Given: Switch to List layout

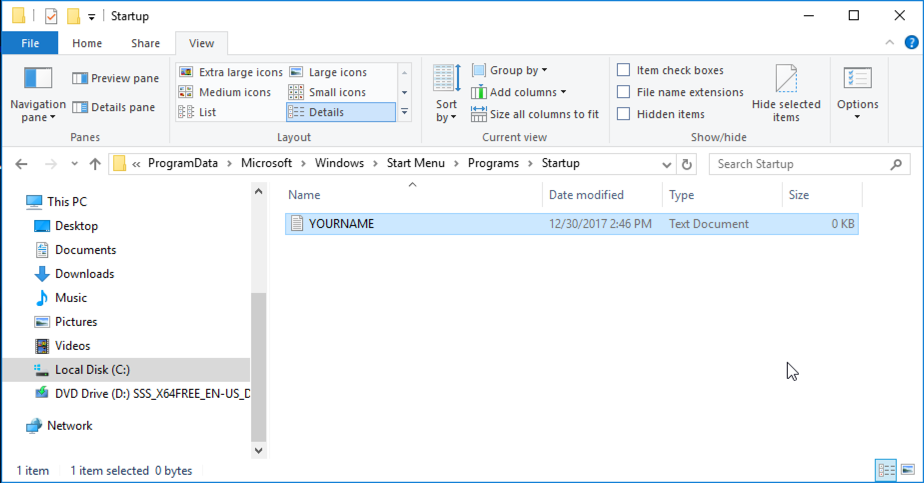Looking at the screenshot, I should click(197, 112).
